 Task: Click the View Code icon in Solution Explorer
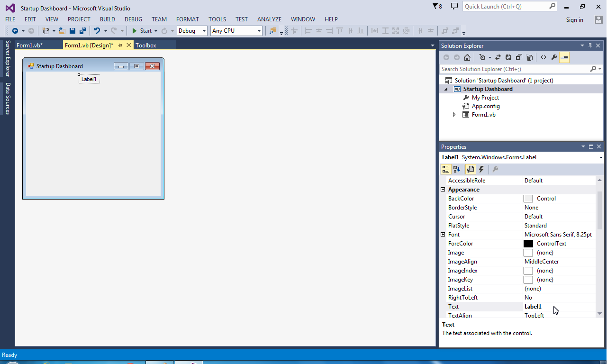click(x=544, y=57)
